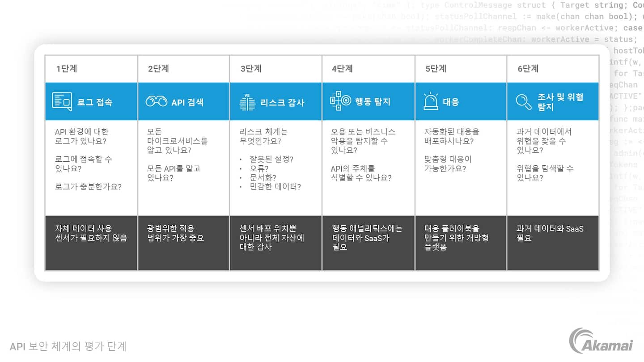Image resolution: width=644 pixels, height=362 pixels.
Task: Click the API 보안 체계의 평가 단계 caption
Action: click(x=68, y=346)
